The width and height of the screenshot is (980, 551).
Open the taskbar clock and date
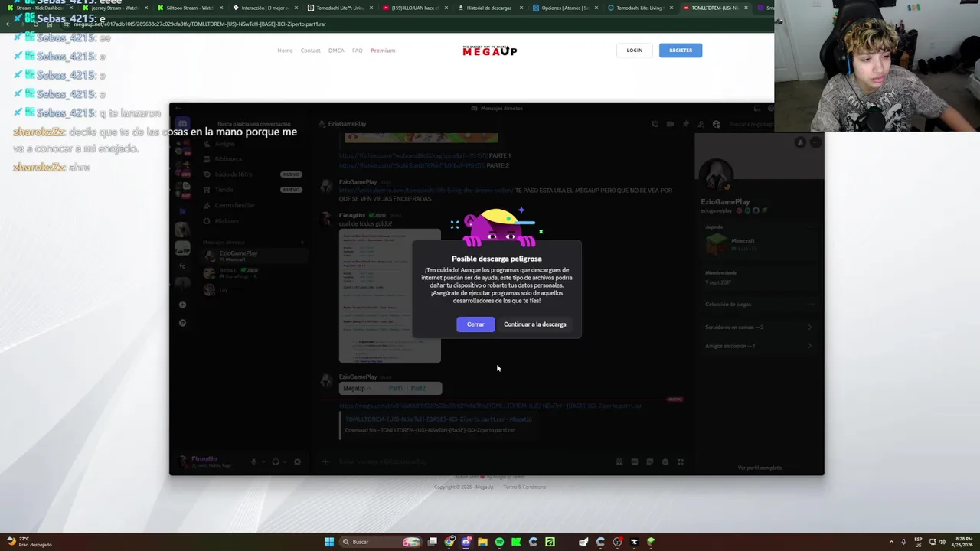coord(962,542)
